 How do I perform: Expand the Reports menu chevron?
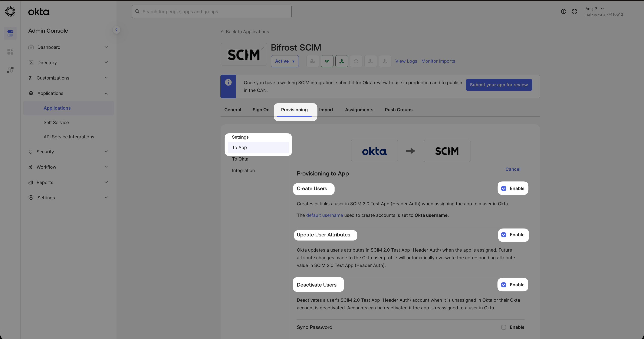[106, 182]
